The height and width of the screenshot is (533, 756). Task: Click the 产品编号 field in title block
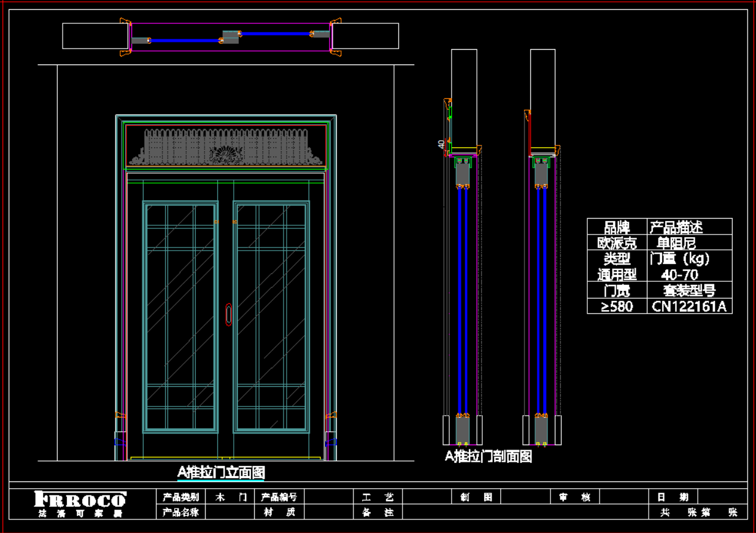point(279,497)
